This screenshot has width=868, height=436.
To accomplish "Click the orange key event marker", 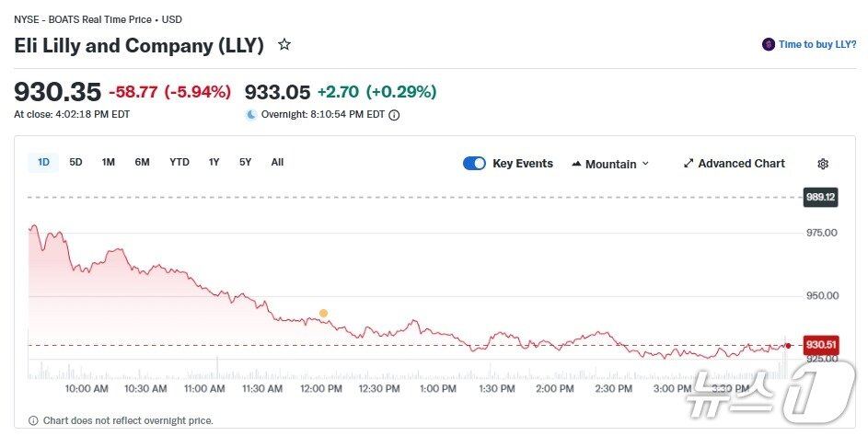I will click(x=323, y=314).
